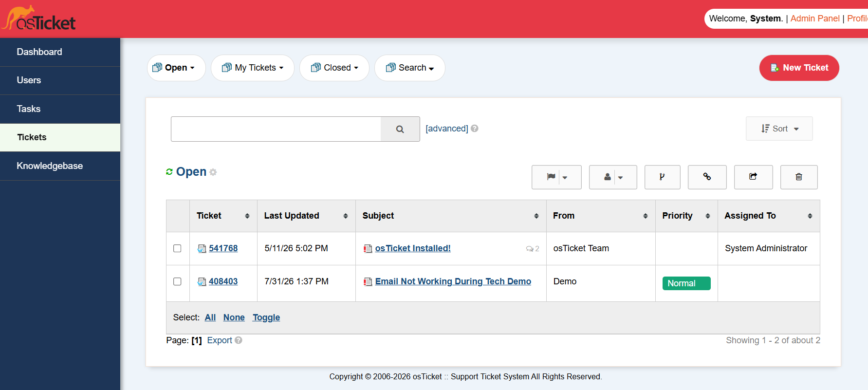Click the osTicket kangaroo logo
This screenshot has width=868, height=390.
point(39,19)
